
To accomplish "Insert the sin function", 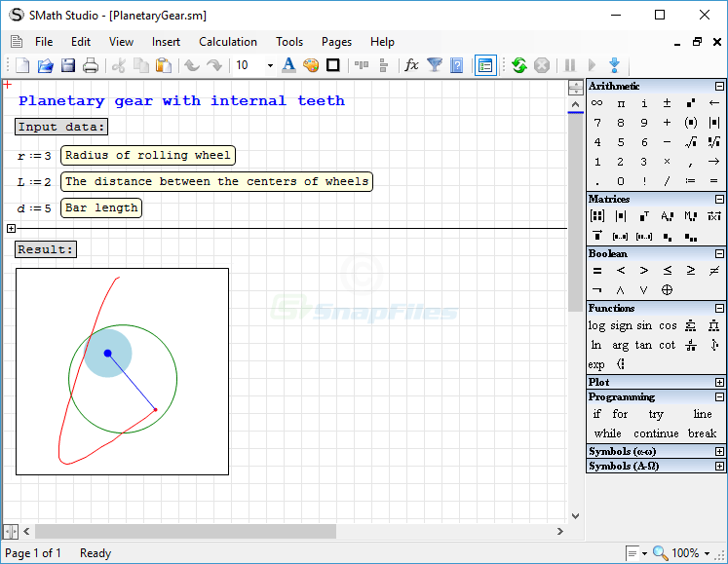I will 644,325.
